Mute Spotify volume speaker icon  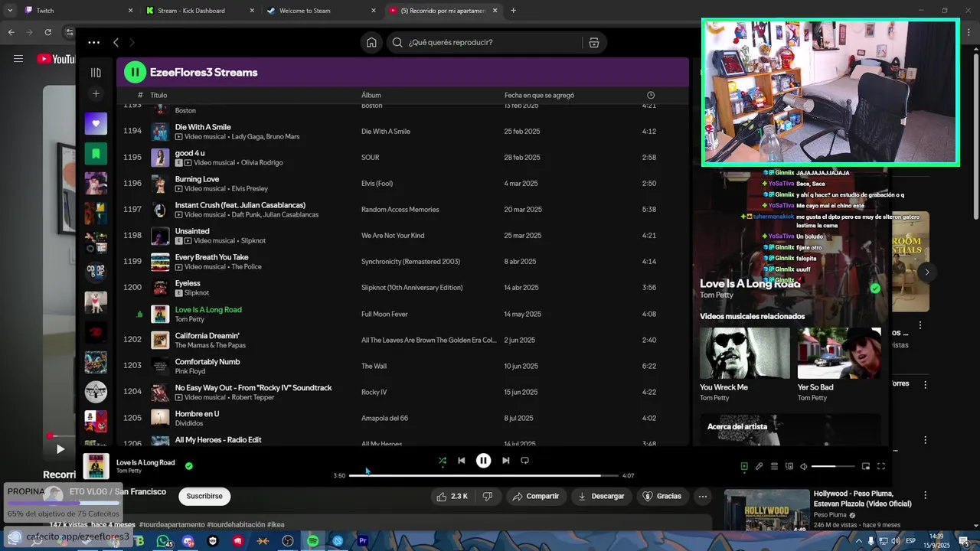coord(804,466)
